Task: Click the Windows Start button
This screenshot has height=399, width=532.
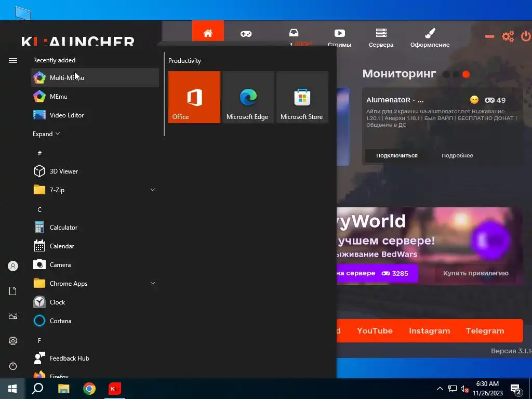Action: click(12, 389)
